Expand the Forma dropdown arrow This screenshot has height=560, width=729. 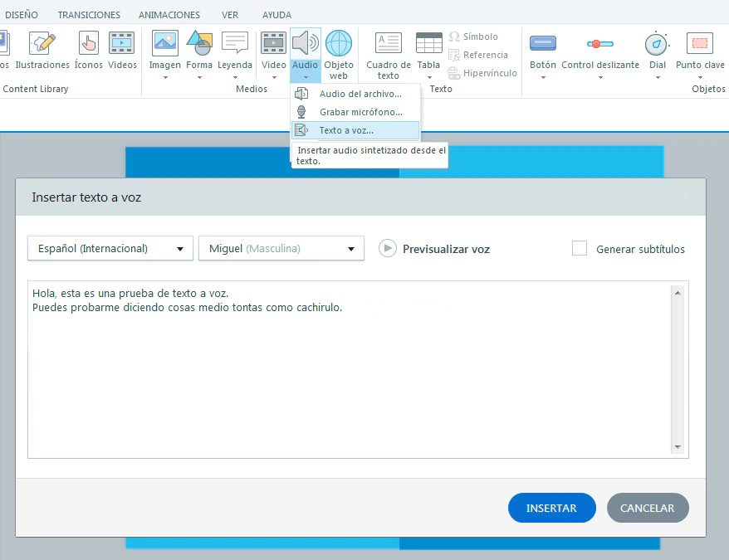199,78
